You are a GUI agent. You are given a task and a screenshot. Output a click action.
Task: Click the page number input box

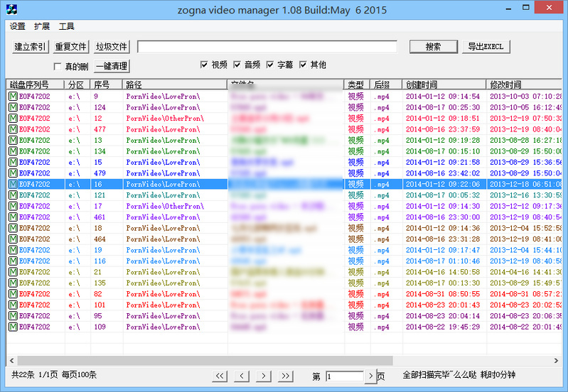point(345,376)
